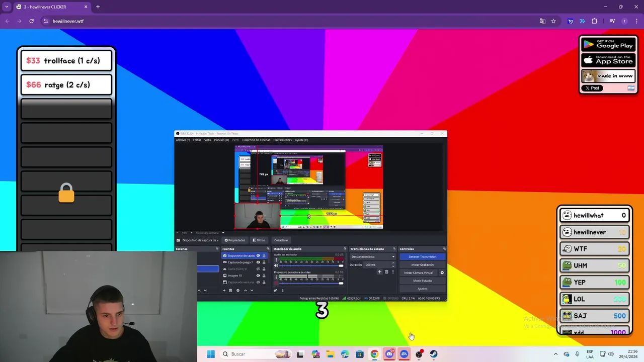Buy the $33 trollface upgrade

66,61
